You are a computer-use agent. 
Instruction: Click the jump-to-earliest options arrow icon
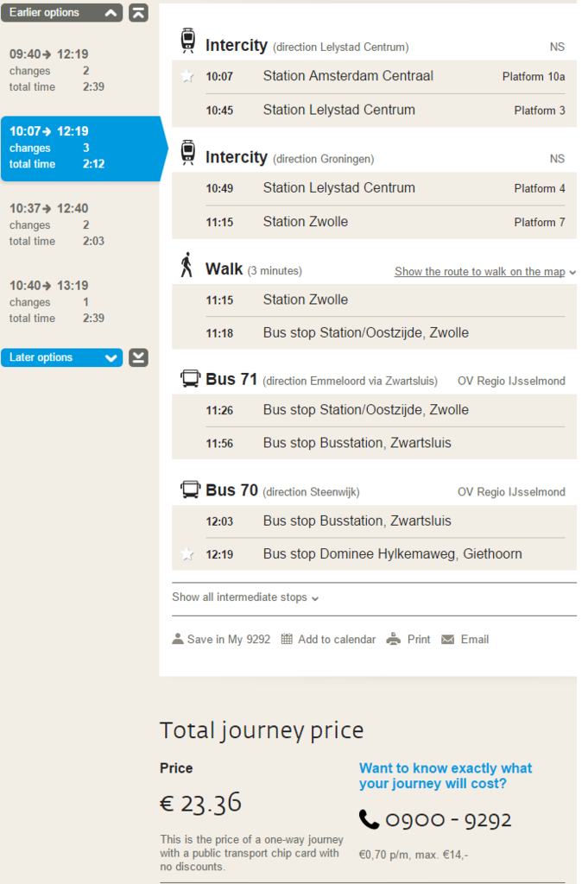click(x=138, y=13)
